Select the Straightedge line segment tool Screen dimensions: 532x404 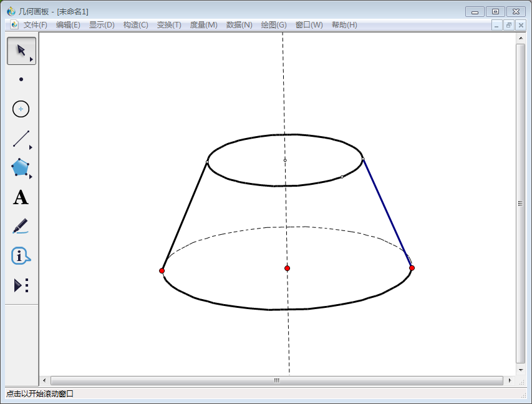(x=21, y=139)
